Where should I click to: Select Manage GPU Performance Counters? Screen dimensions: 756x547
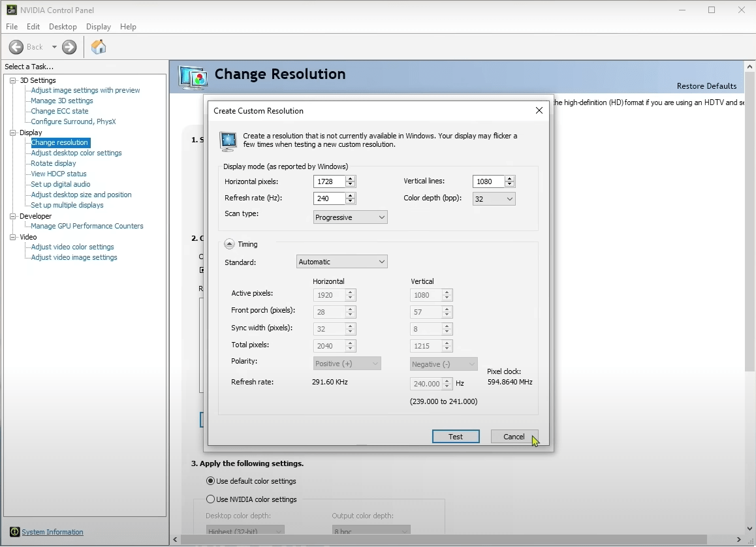point(87,226)
